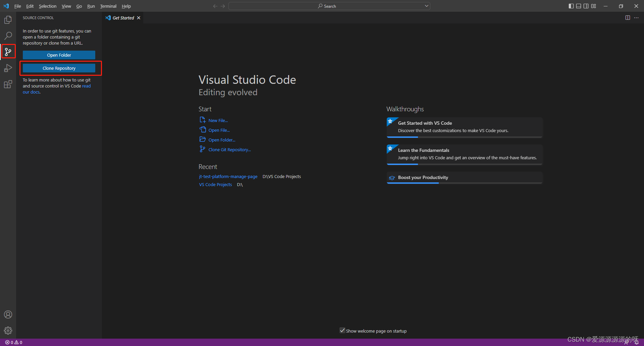The height and width of the screenshot is (346, 644).
Task: Click the New File... link
Action: (218, 120)
